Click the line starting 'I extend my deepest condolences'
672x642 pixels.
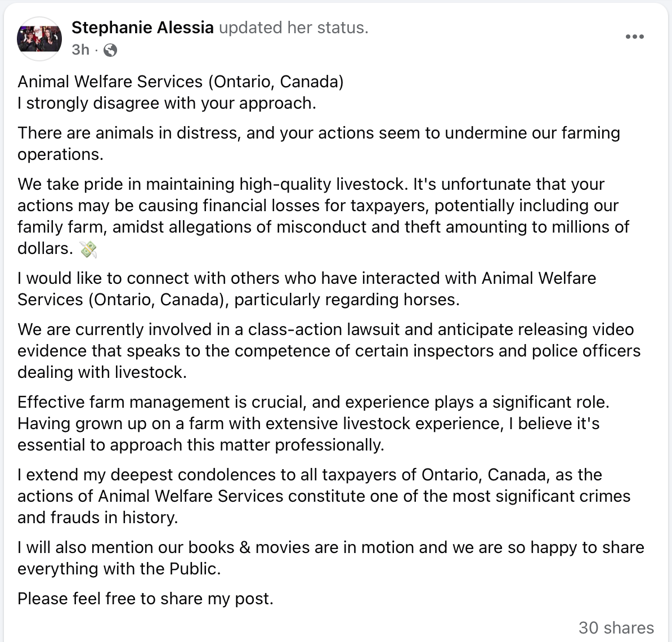pyautogui.click(x=310, y=475)
